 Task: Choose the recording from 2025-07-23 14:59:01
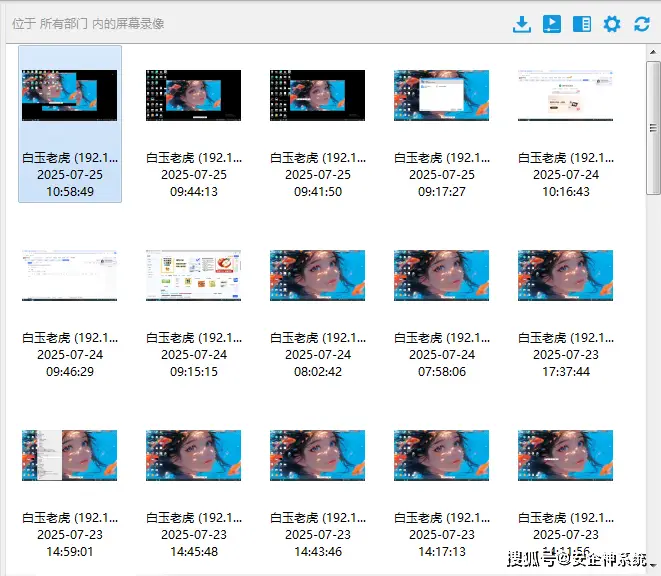click(x=70, y=456)
